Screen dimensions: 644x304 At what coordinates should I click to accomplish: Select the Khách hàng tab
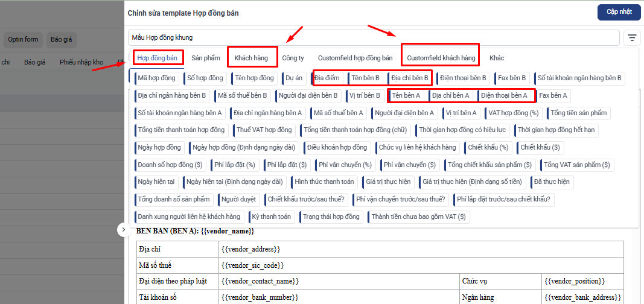[251, 59]
